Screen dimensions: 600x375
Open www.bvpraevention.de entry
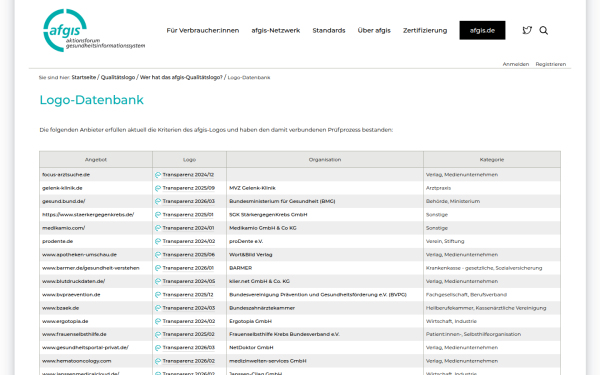click(71, 295)
